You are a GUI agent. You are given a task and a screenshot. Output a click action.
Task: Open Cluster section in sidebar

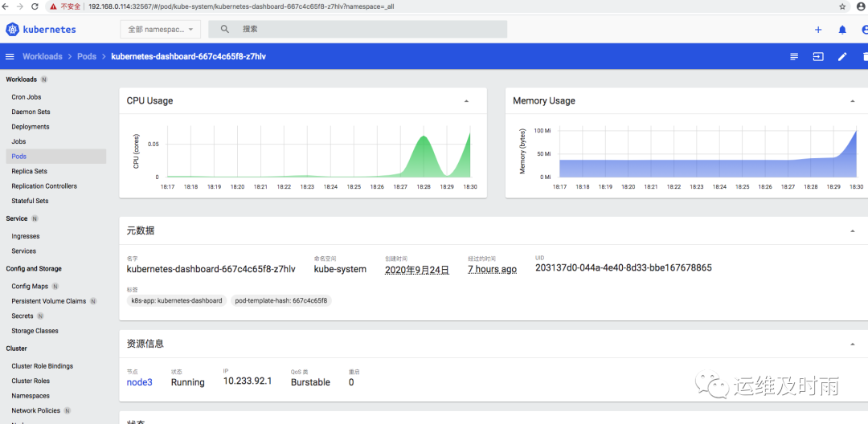tap(17, 349)
